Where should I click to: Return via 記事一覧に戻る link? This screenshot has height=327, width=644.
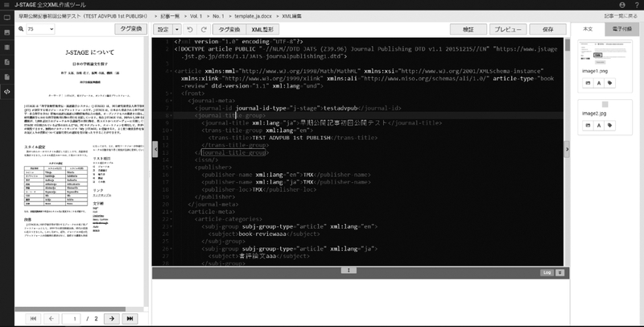[x=621, y=16]
